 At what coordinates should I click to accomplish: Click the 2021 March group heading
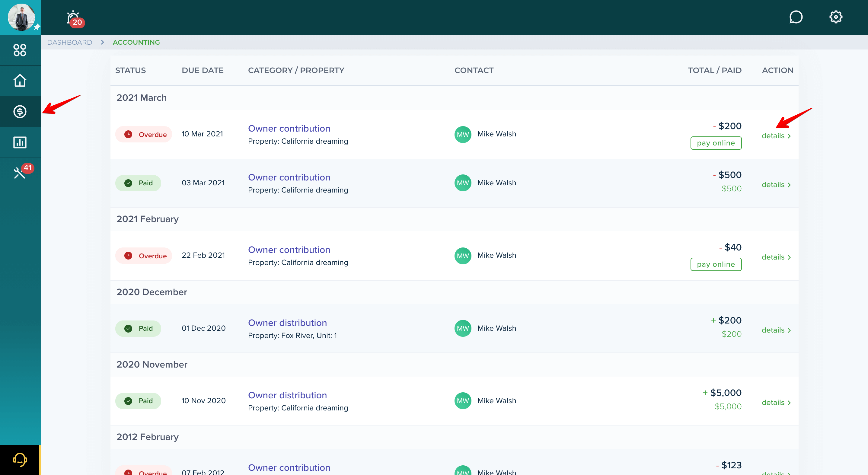142,98
